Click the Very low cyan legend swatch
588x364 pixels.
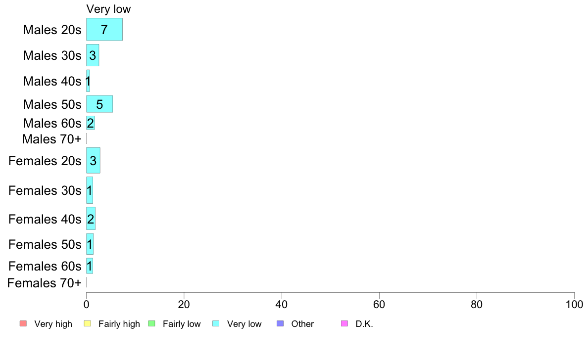click(x=216, y=323)
